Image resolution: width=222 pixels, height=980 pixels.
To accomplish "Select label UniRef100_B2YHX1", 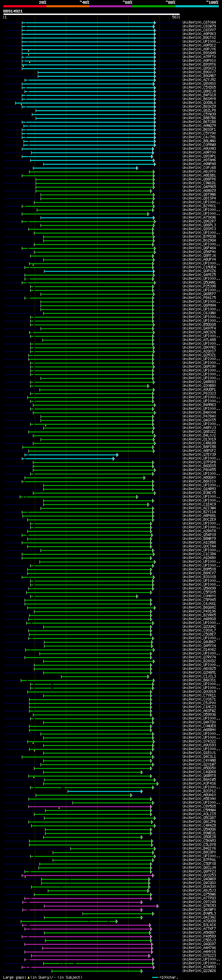I will (x=199, y=206).
